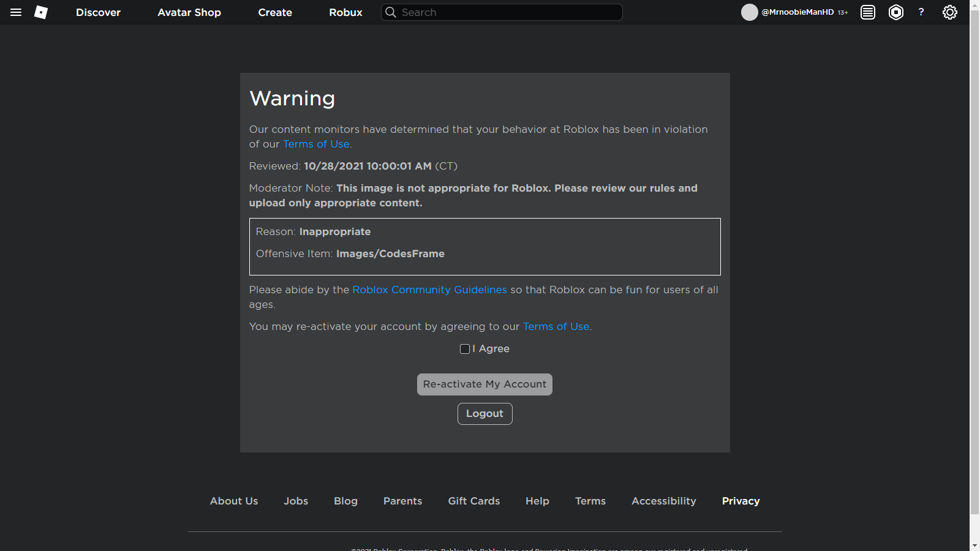Focus the Search input field
The image size is (980, 551).
tap(502, 12)
